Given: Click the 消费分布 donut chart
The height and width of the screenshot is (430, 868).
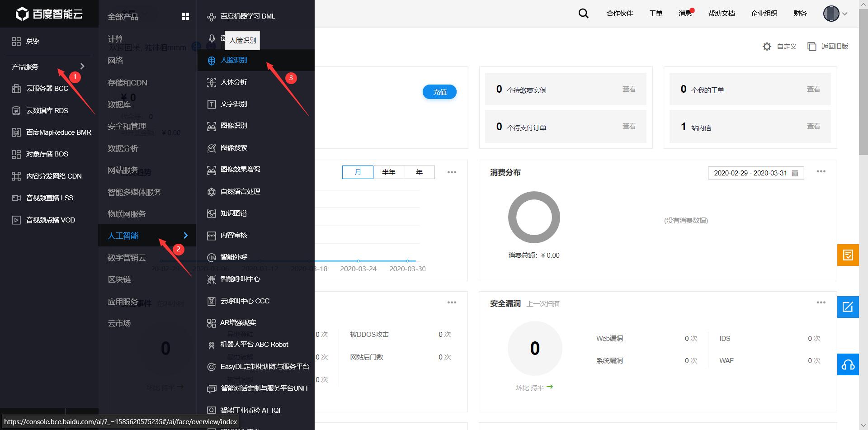Looking at the screenshot, I should (x=534, y=217).
